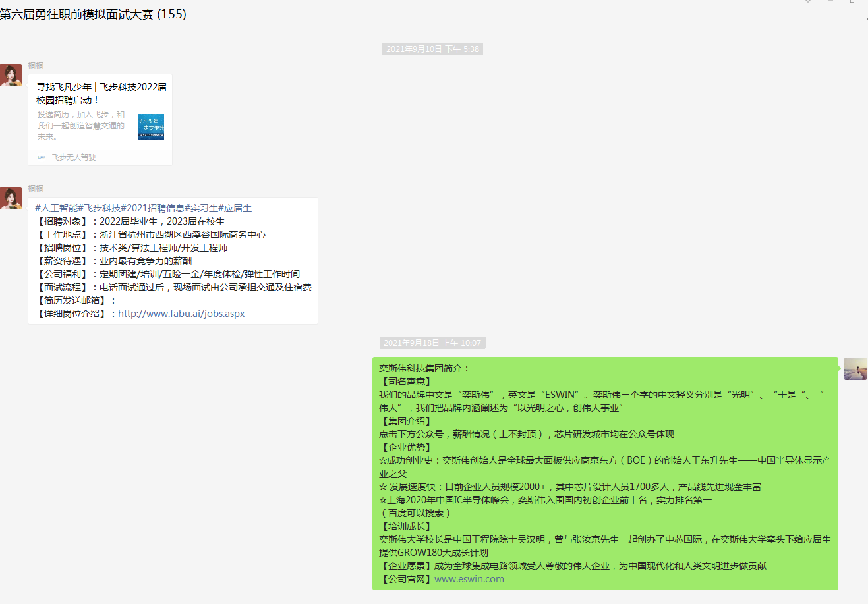Click sender name 桐桐 above the link card
The image size is (868, 604).
click(36, 65)
